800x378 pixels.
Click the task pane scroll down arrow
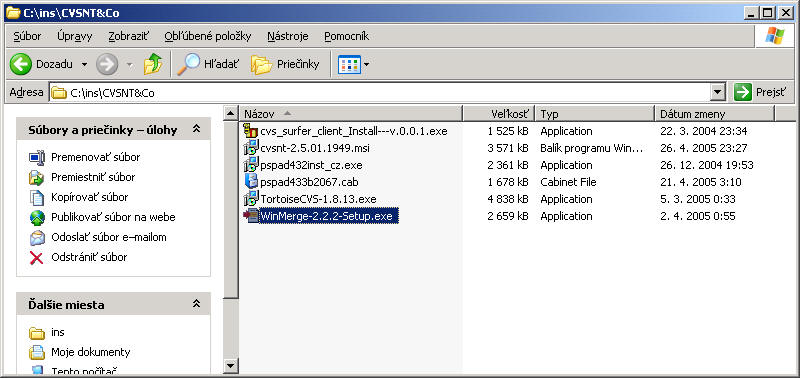coord(231,365)
